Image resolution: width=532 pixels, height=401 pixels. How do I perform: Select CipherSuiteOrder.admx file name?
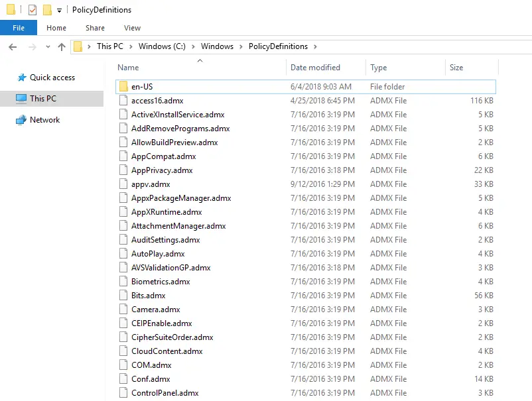click(172, 337)
